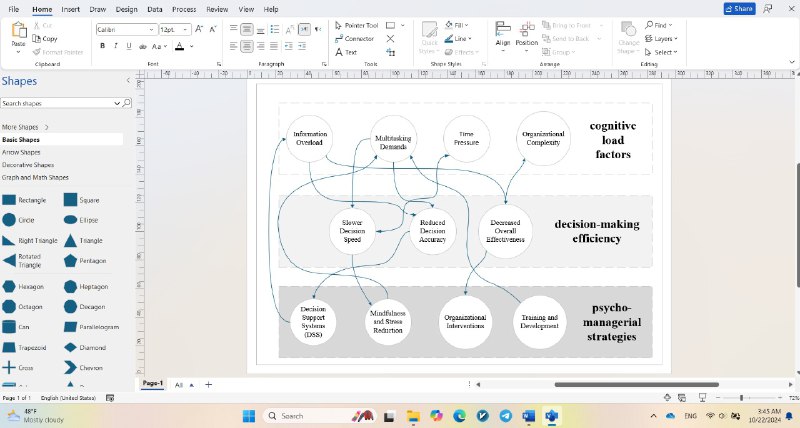This screenshot has width=800, height=428.
Task: Decrease font size with shrink font icon
Action: pos(213,29)
